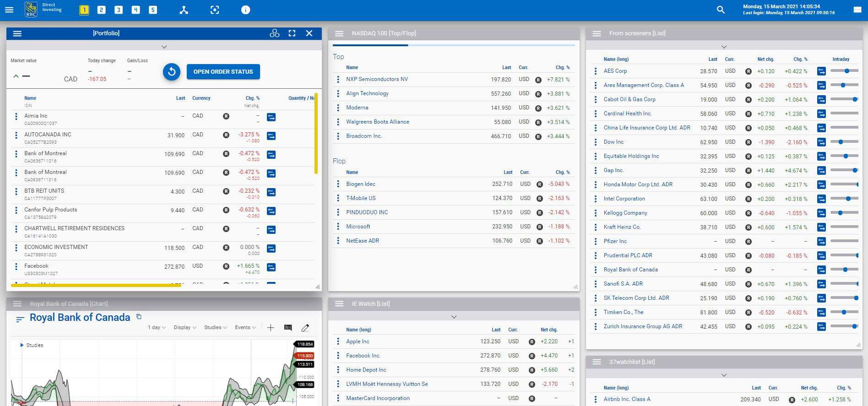This screenshot has height=406, width=868.
Task: Click the focus frame icon in header
Action: [215, 10]
